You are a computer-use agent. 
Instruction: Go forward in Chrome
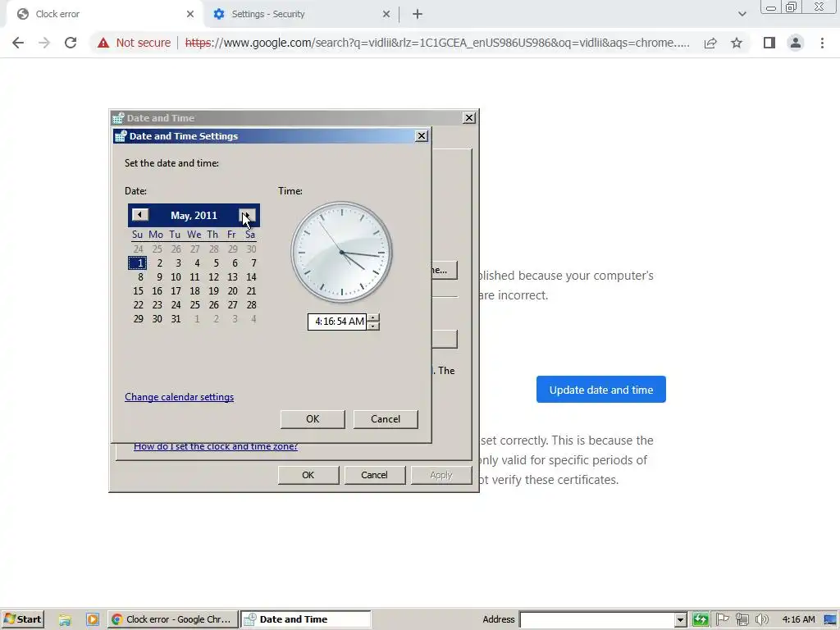(44, 43)
